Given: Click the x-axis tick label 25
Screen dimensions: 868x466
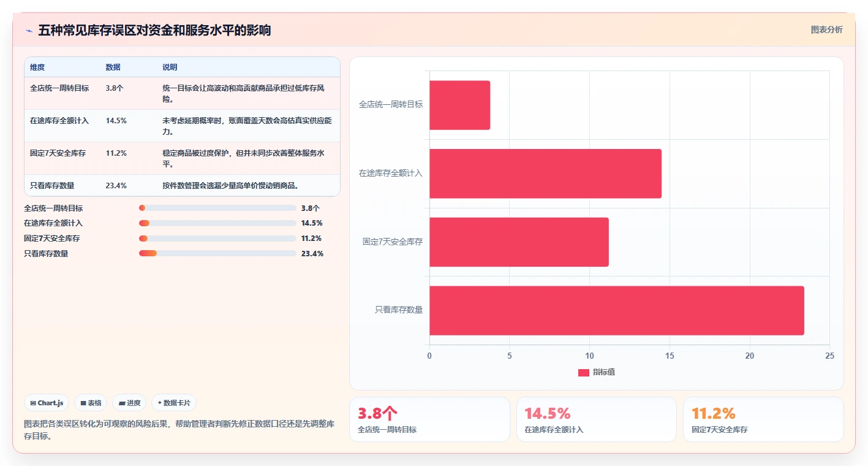Looking at the screenshot, I should point(829,356).
